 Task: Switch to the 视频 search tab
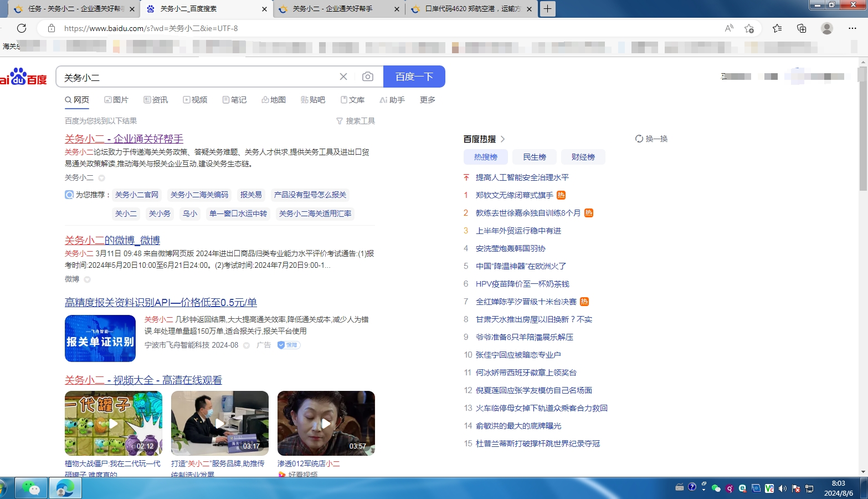tap(195, 100)
